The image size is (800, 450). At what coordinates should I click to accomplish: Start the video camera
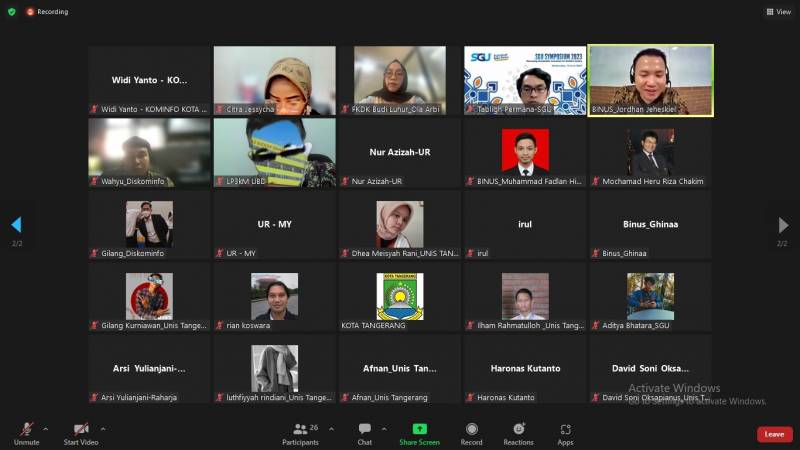coord(80,430)
